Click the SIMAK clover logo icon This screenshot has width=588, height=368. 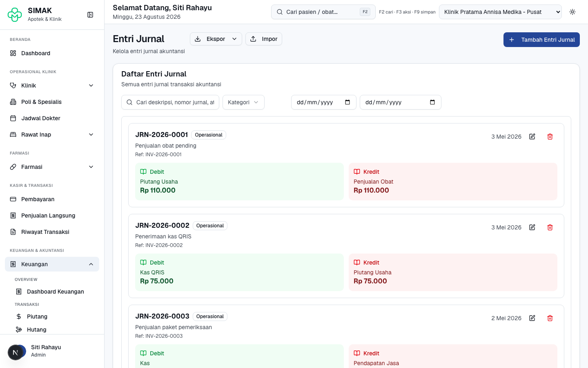15,15
